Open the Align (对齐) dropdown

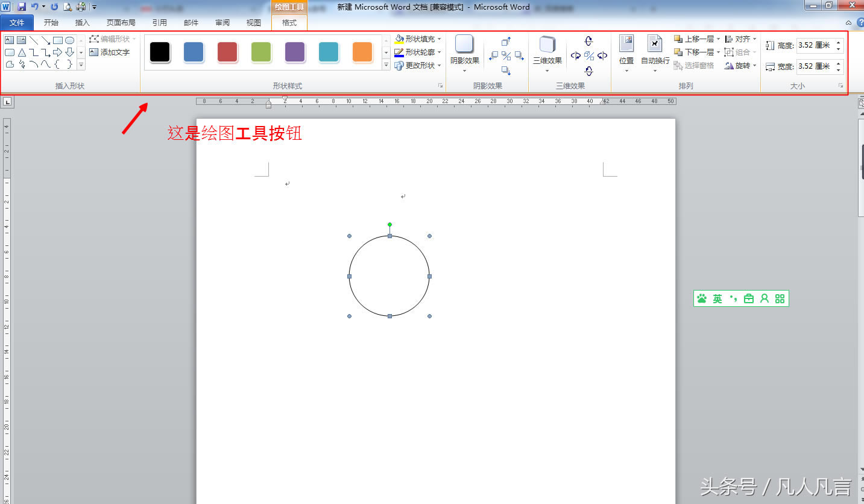point(745,39)
